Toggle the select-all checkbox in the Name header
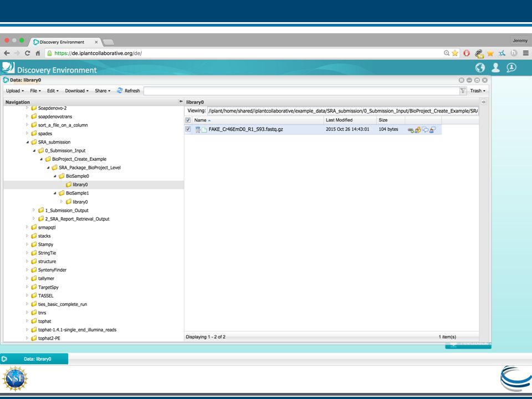Viewport: 532px width, 399px height. (x=188, y=120)
